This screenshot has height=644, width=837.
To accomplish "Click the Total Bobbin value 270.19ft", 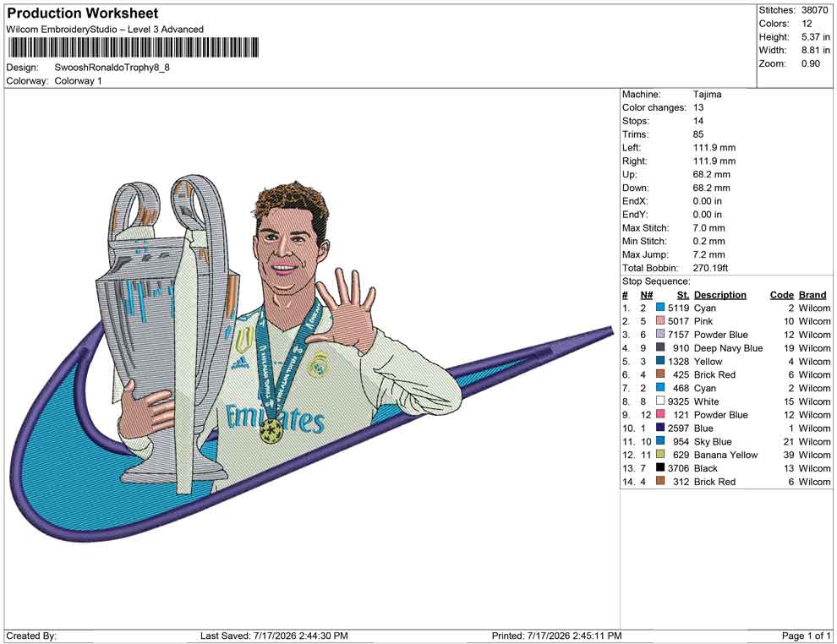I will point(710,268).
